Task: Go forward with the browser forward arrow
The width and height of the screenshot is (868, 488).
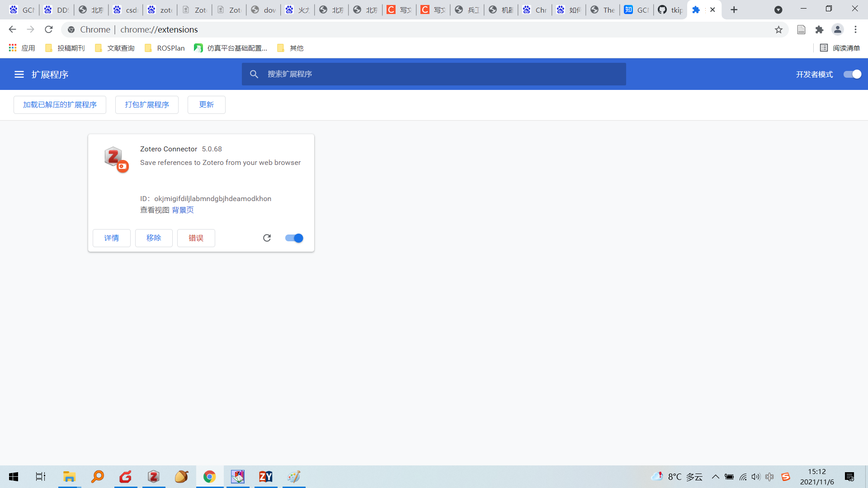Action: tap(30, 29)
